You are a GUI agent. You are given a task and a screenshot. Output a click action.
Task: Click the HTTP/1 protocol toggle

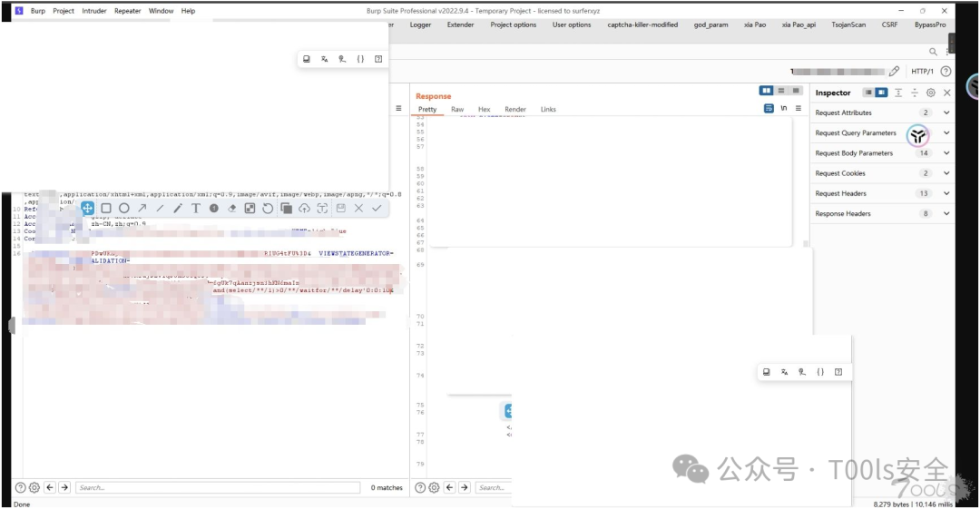pos(922,72)
